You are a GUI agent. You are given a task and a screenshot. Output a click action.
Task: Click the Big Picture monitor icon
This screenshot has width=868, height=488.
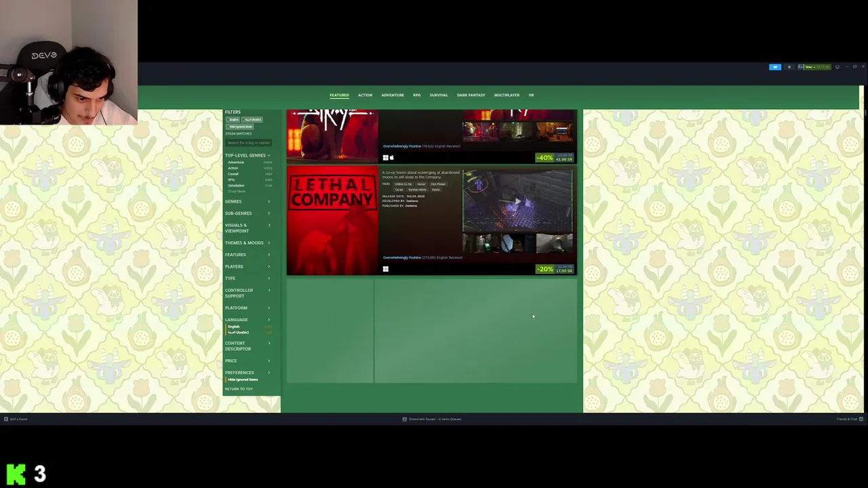coord(837,67)
